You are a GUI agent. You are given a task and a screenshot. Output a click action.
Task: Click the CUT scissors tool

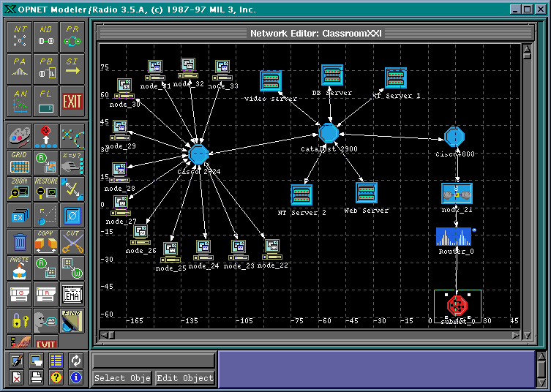71,241
